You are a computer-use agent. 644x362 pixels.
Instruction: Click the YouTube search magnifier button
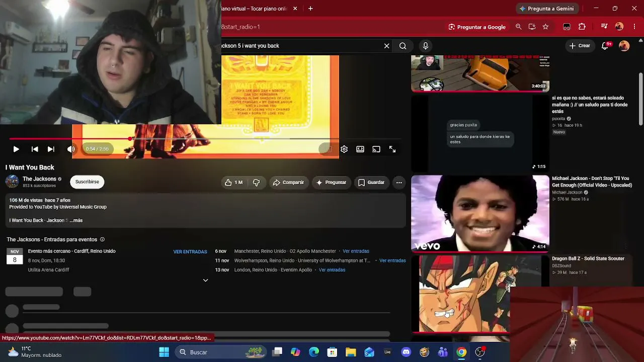[403, 46]
